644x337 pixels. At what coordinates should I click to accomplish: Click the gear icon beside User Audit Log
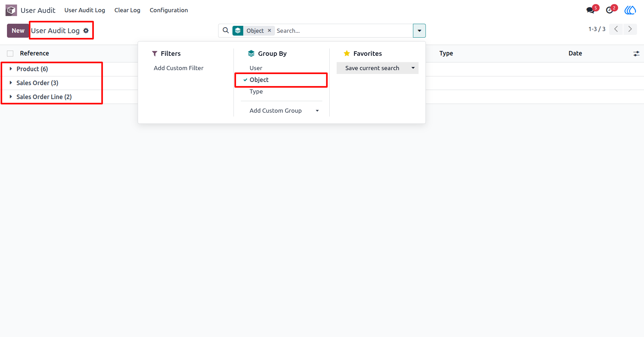point(86,31)
